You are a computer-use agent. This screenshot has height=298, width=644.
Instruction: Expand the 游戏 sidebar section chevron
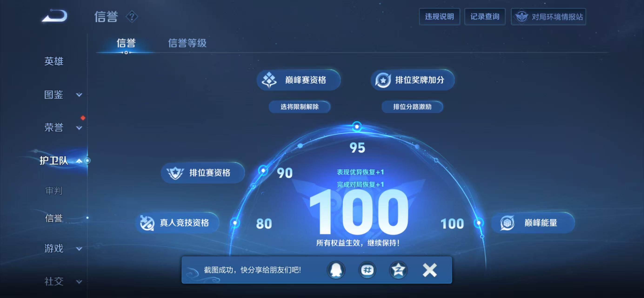(x=79, y=249)
